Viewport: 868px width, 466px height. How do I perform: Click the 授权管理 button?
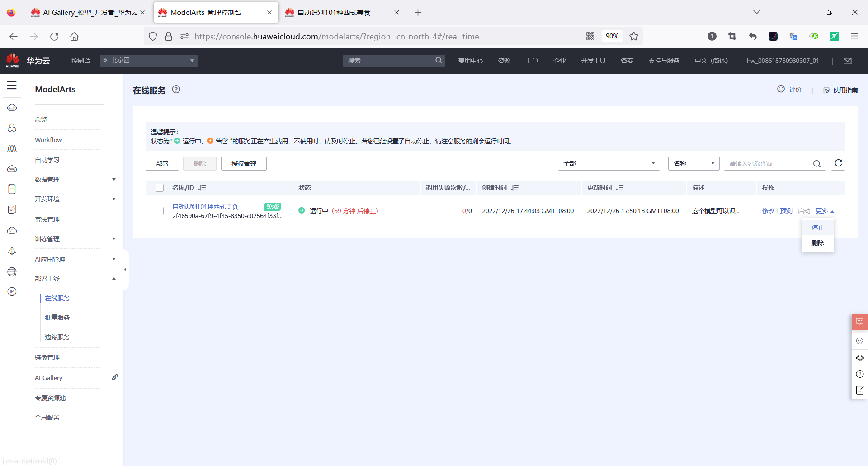tap(244, 164)
